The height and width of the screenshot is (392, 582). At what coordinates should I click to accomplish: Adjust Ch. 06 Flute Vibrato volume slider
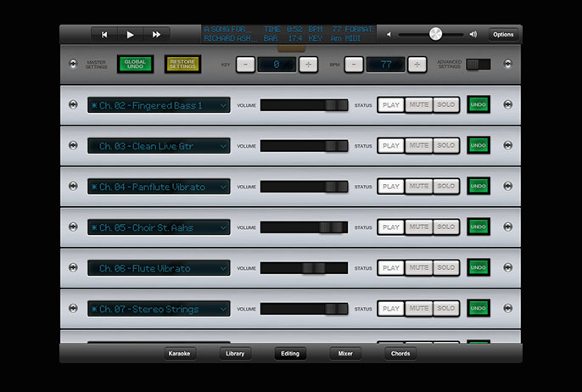(x=314, y=268)
